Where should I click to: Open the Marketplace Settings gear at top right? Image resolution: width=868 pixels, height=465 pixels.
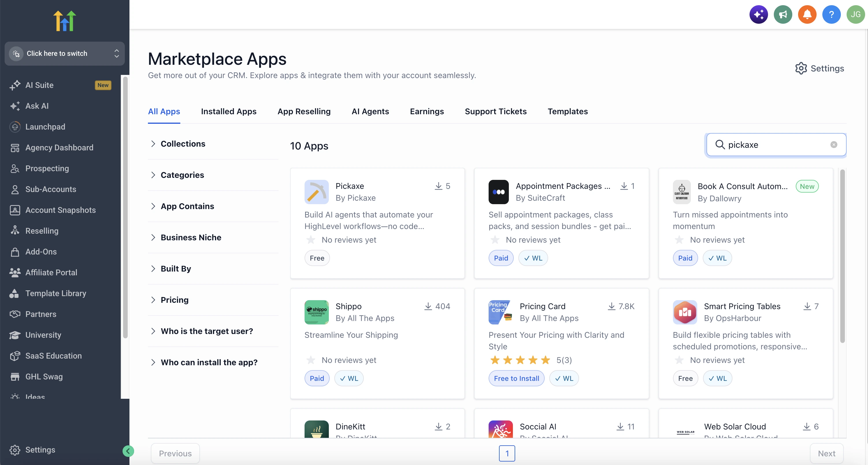point(819,68)
